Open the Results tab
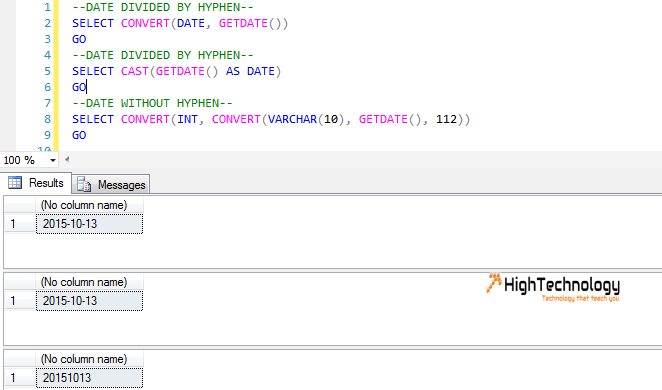Image resolution: width=662 pixels, height=390 pixels. click(36, 183)
